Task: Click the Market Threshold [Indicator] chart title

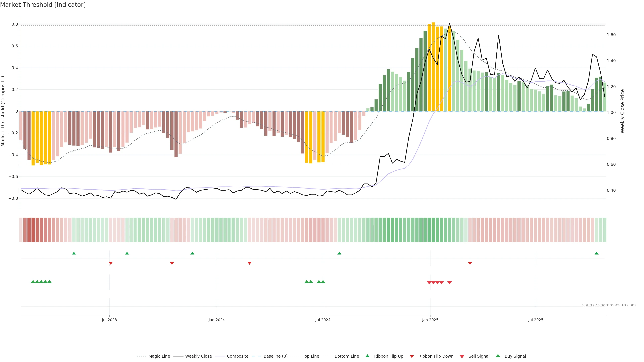Action: [43, 5]
